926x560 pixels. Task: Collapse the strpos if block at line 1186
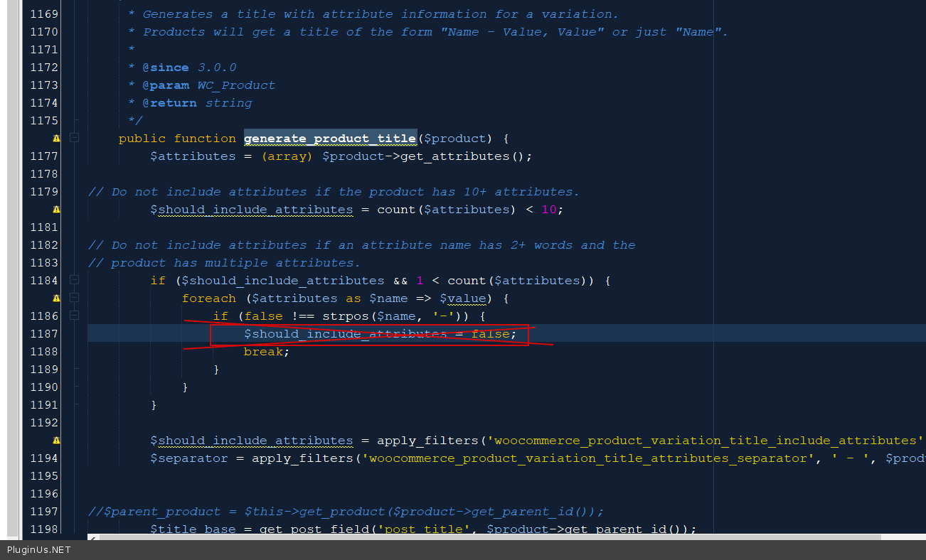click(75, 316)
